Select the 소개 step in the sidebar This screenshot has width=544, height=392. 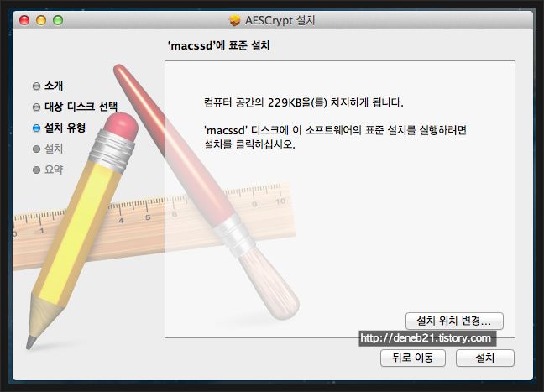click(54, 86)
